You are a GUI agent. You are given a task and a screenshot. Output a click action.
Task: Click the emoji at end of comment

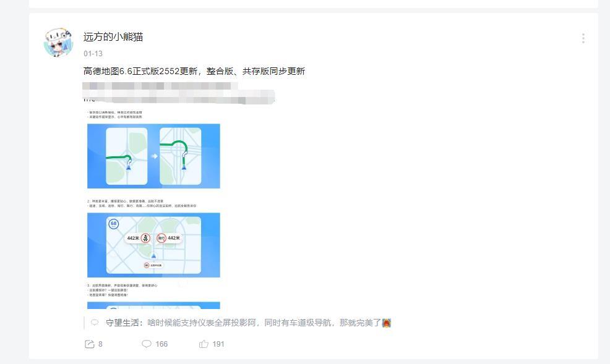(x=386, y=323)
